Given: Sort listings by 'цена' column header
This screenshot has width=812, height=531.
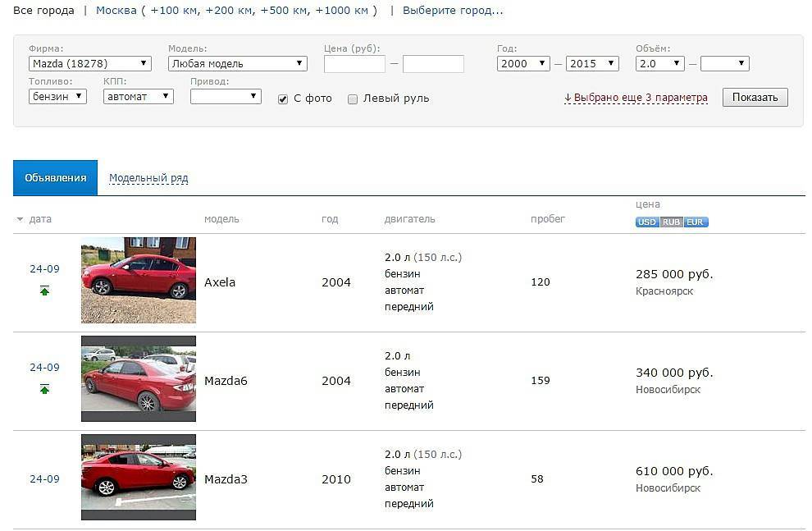Looking at the screenshot, I should pos(648,204).
